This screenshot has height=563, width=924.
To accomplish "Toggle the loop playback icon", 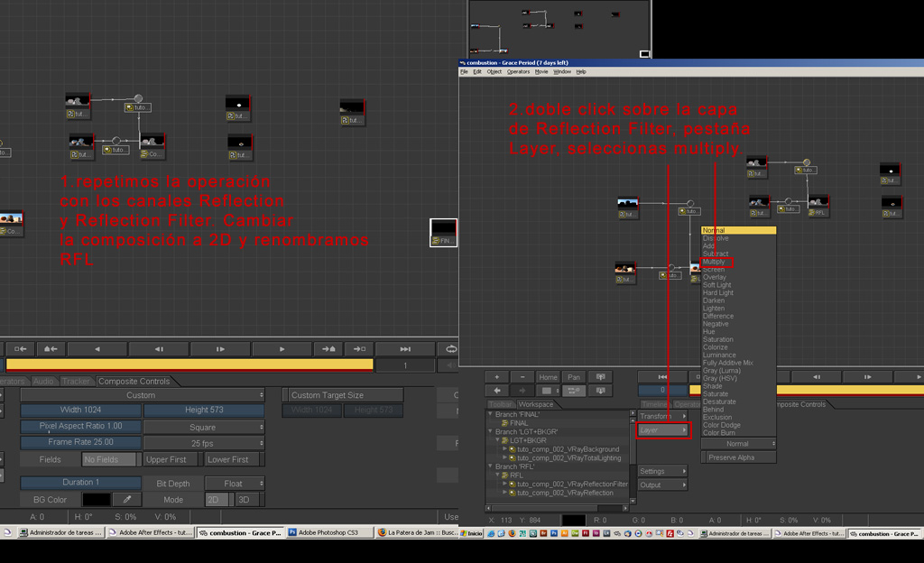I will (x=451, y=349).
